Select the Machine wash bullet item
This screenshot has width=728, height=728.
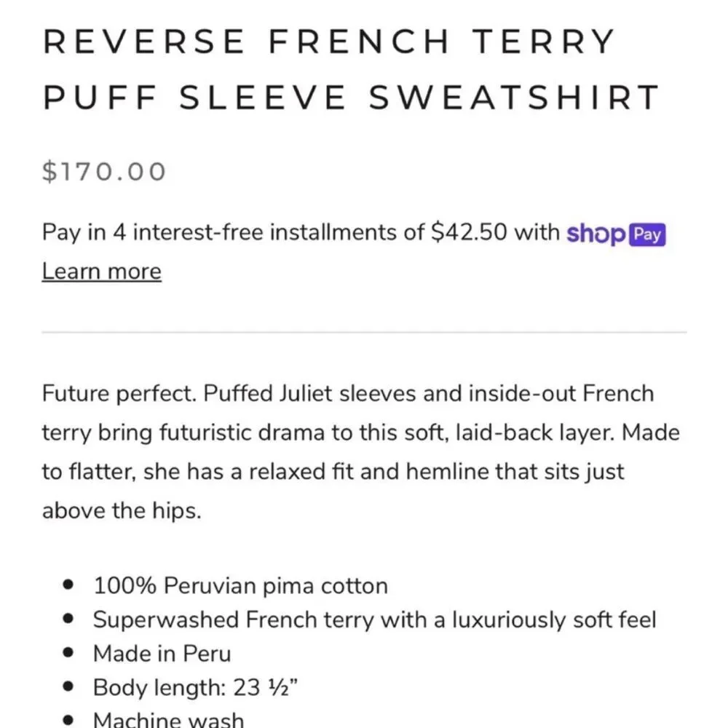167,719
